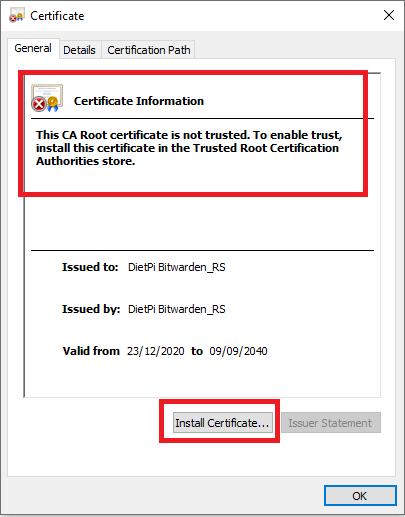Click the Install Certificate... button
Screen dimensions: 405x517
tap(222, 423)
